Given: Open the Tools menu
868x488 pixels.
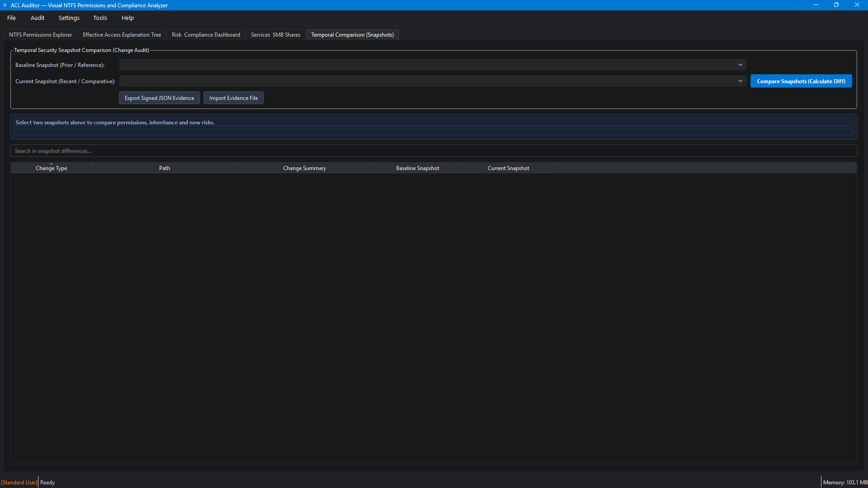Looking at the screenshot, I should coord(100,18).
